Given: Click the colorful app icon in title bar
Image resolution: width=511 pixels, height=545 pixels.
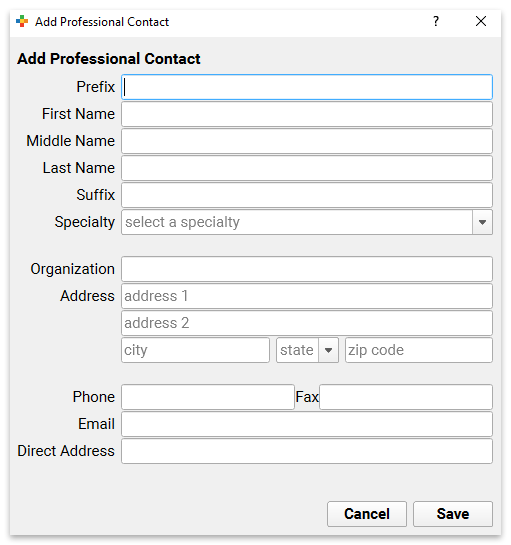Looking at the screenshot, I should tap(22, 22).
